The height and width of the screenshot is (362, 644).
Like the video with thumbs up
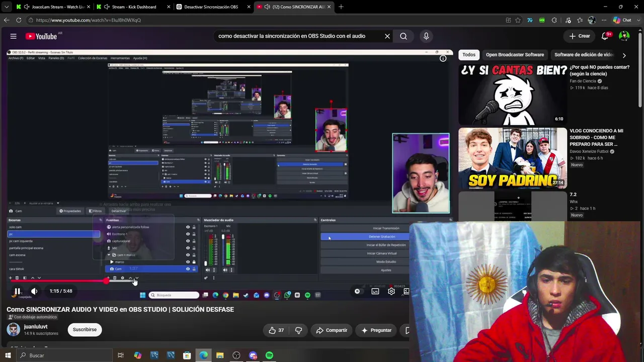276,330
